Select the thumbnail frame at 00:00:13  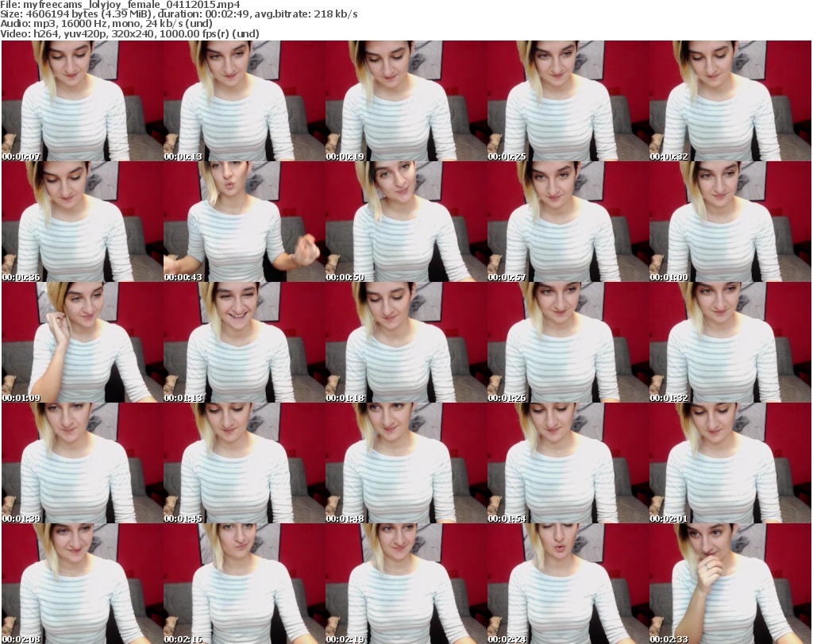coord(245,101)
